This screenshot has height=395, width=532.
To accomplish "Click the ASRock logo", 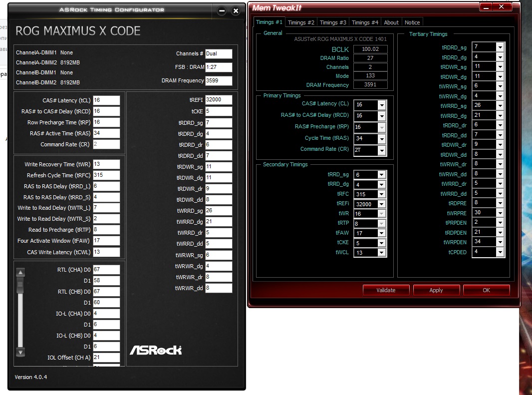I will coord(156,350).
